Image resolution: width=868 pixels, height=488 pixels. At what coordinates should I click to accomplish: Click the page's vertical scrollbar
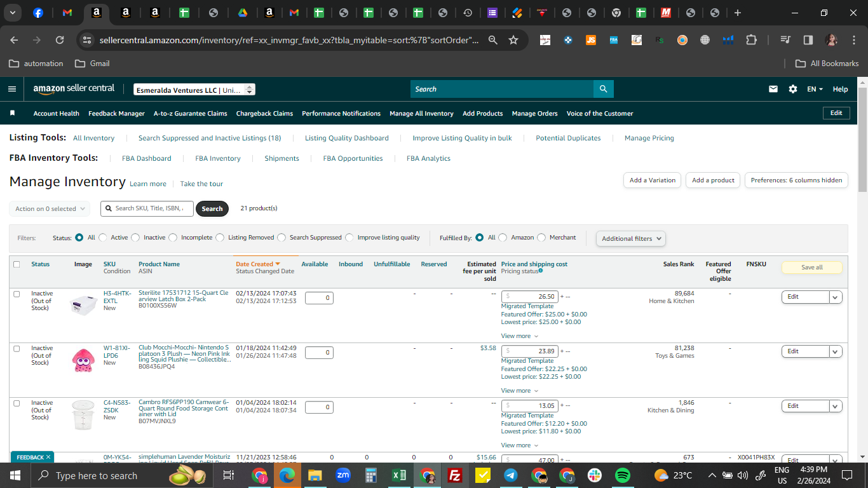pyautogui.click(x=862, y=140)
